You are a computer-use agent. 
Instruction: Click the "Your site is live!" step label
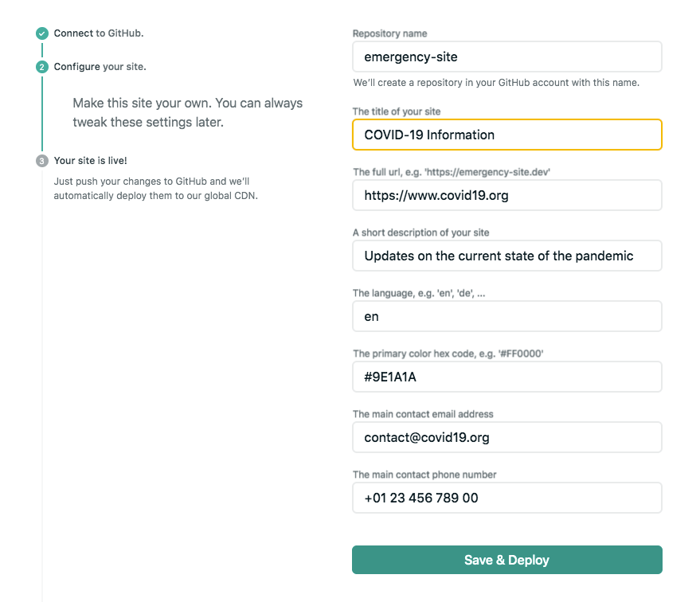(90, 161)
